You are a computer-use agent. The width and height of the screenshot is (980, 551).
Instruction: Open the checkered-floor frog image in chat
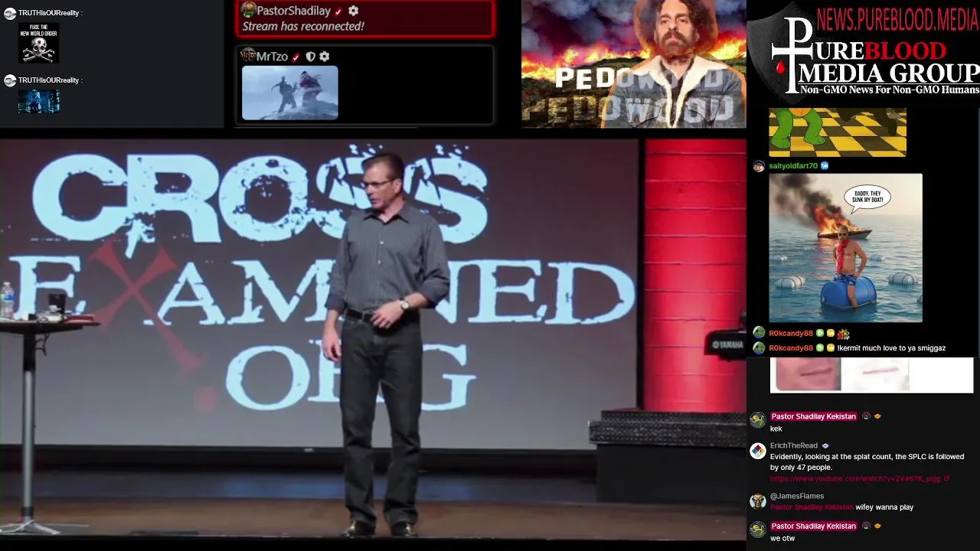838,132
